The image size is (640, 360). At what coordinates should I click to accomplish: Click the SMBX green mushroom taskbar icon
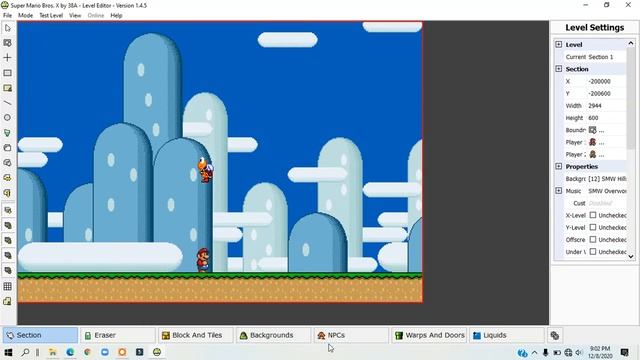click(x=157, y=352)
